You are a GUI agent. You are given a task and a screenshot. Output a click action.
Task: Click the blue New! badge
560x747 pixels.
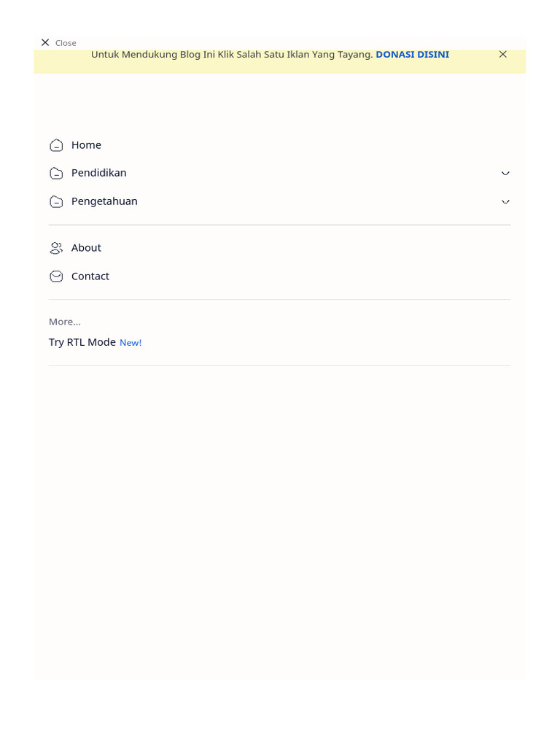pyautogui.click(x=131, y=343)
